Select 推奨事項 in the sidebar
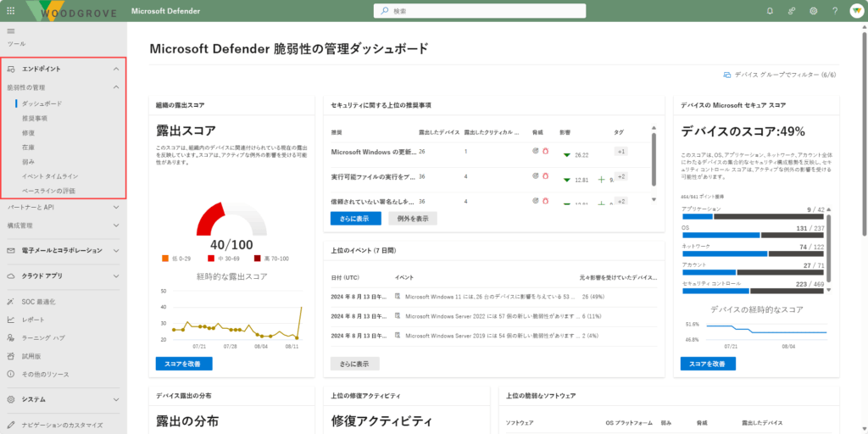 35,118
